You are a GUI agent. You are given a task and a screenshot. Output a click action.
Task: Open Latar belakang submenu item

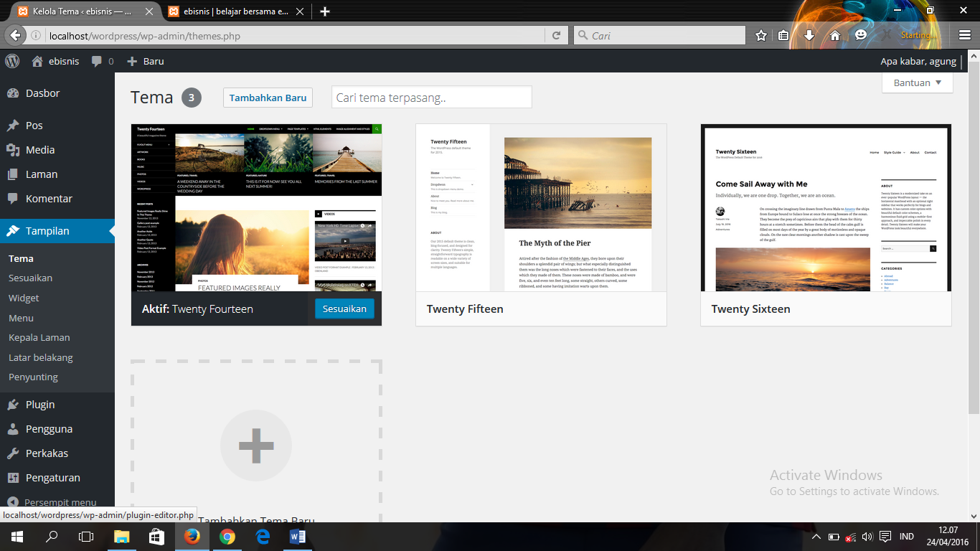(41, 358)
